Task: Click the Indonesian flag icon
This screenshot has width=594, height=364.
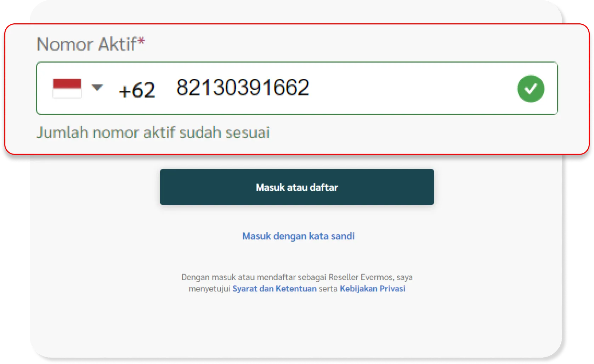Action: coord(67,88)
